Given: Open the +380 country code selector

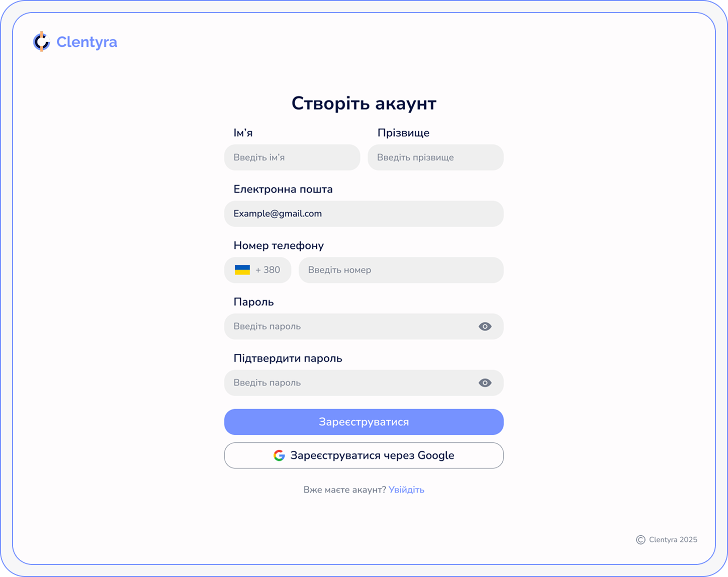Looking at the screenshot, I should pos(257,270).
